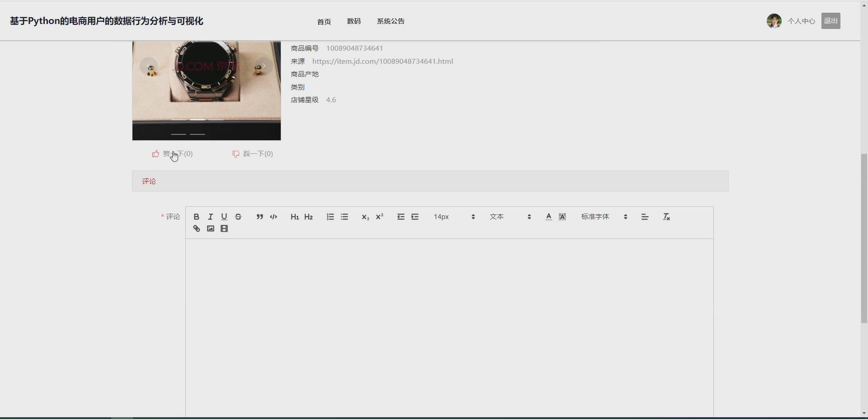
Task: Click the 类别 label
Action: 297,87
